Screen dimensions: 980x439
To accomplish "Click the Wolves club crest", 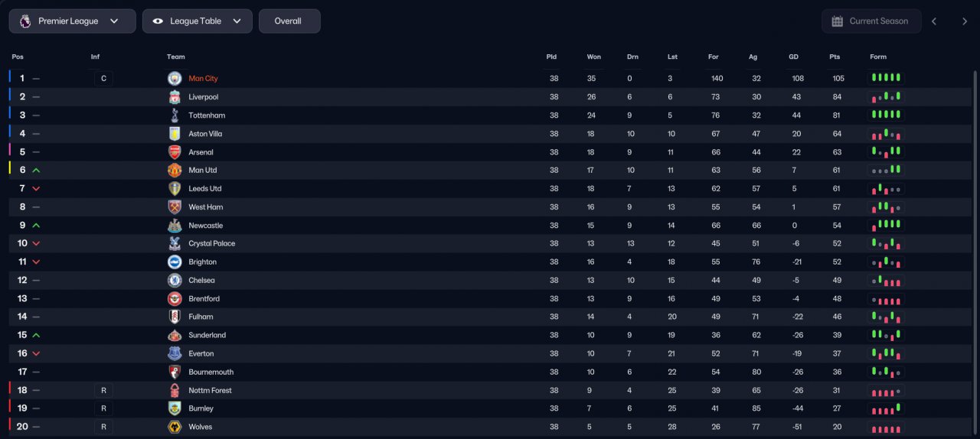I will click(175, 427).
